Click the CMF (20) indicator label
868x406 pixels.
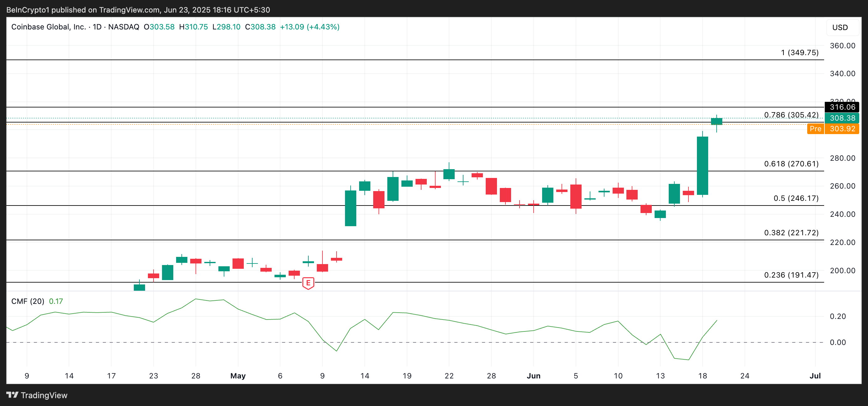[28, 301]
